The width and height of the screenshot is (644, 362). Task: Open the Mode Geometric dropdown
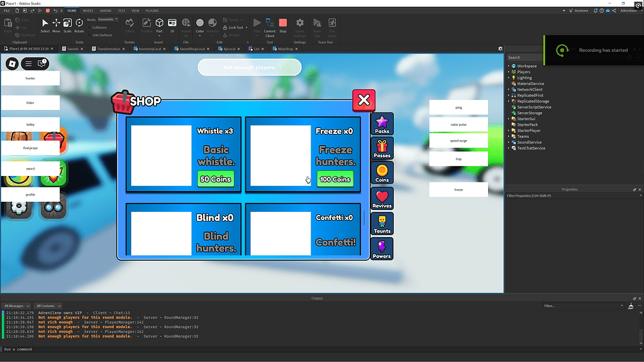point(108,19)
